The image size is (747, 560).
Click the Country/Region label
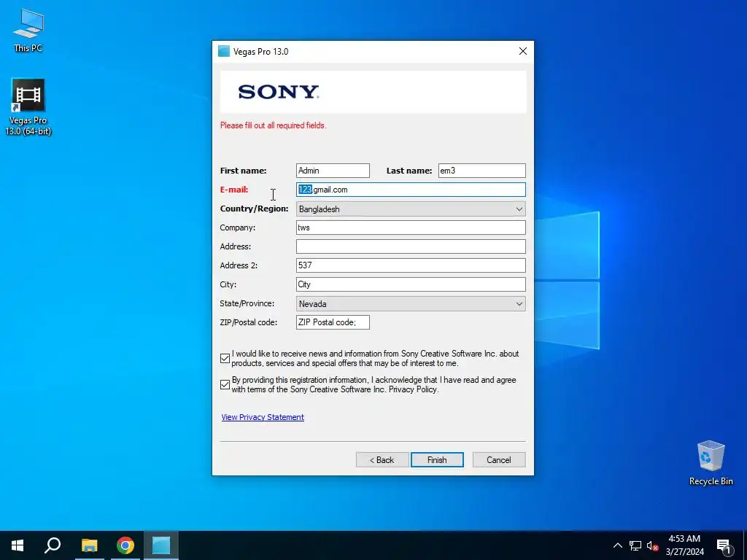[x=254, y=209]
